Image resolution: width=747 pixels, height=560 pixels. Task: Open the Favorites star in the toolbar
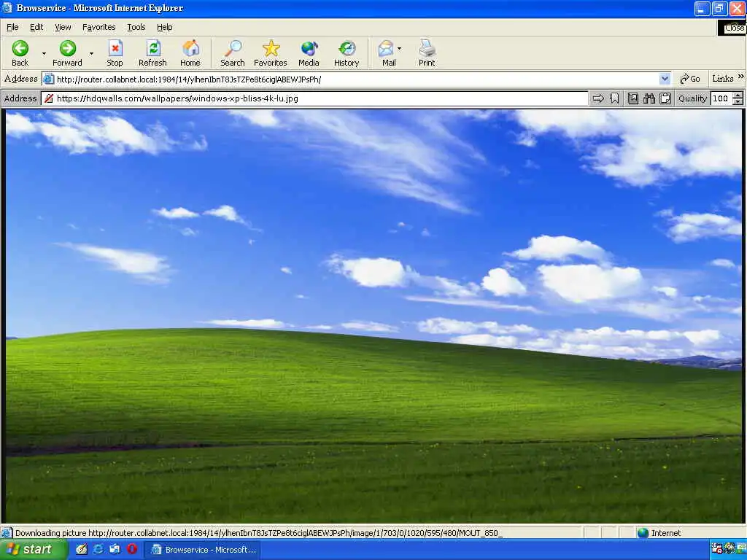click(x=271, y=52)
